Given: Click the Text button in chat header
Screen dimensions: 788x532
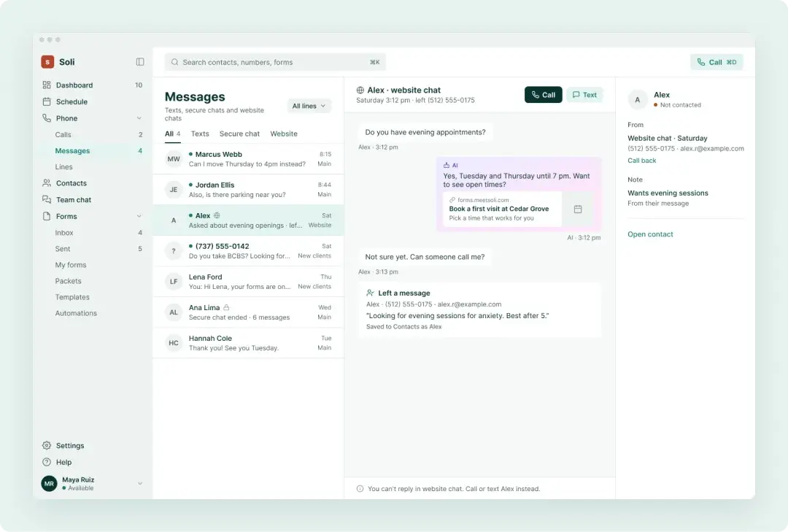Looking at the screenshot, I should click(x=584, y=95).
